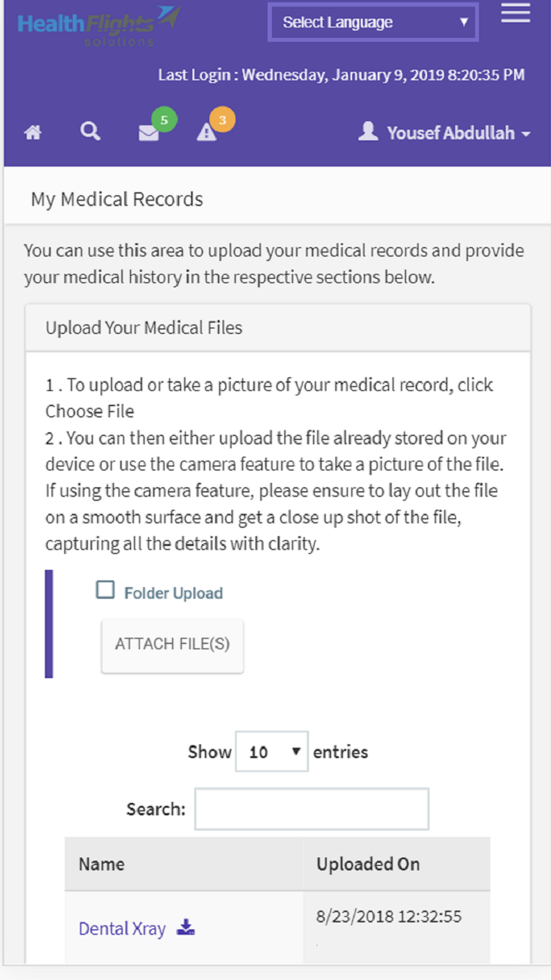The height and width of the screenshot is (980, 551).
Task: Click the green 5 messages badge
Action: coord(164,120)
